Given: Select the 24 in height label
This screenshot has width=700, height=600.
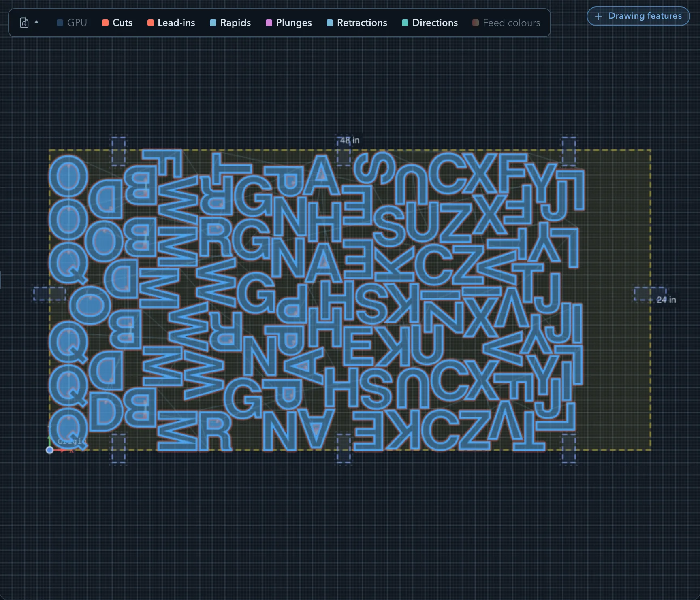Looking at the screenshot, I should coord(666,300).
